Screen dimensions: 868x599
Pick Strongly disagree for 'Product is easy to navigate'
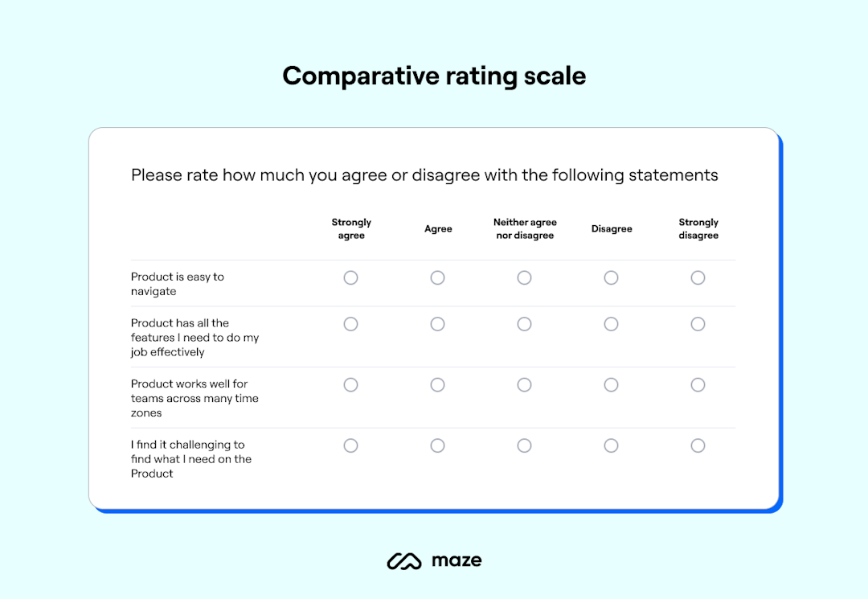pyautogui.click(x=698, y=277)
